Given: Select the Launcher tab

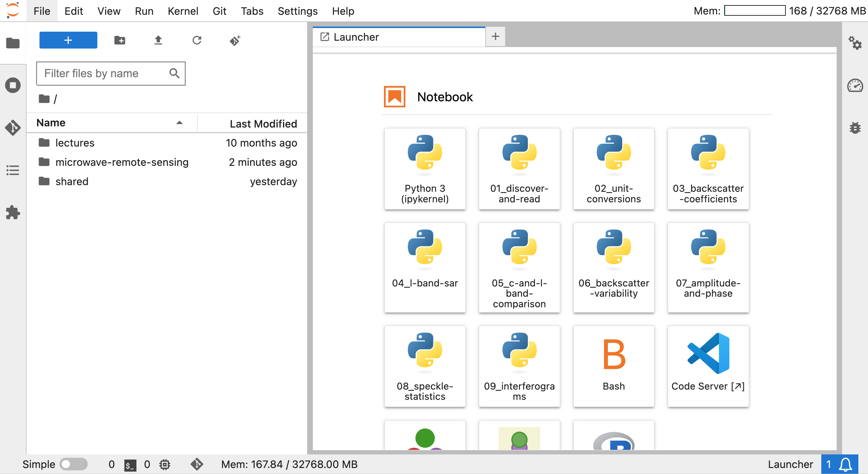Looking at the screenshot, I should (x=356, y=37).
